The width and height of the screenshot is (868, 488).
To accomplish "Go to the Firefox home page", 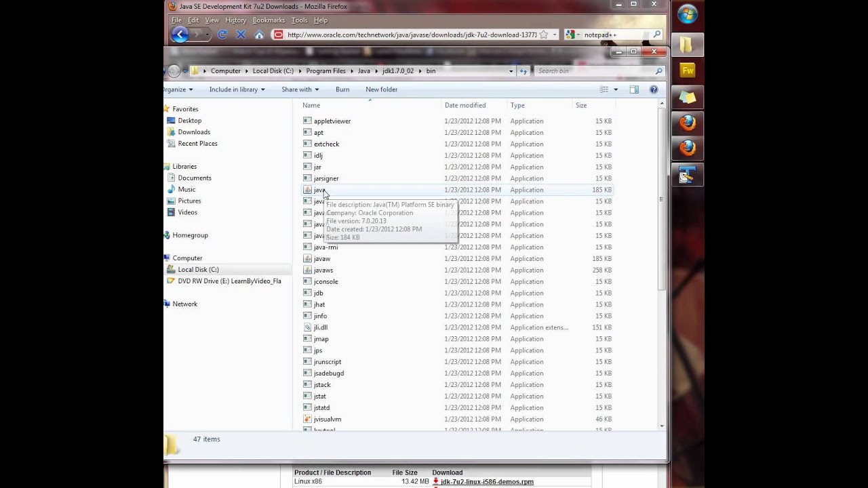I will [x=259, y=35].
